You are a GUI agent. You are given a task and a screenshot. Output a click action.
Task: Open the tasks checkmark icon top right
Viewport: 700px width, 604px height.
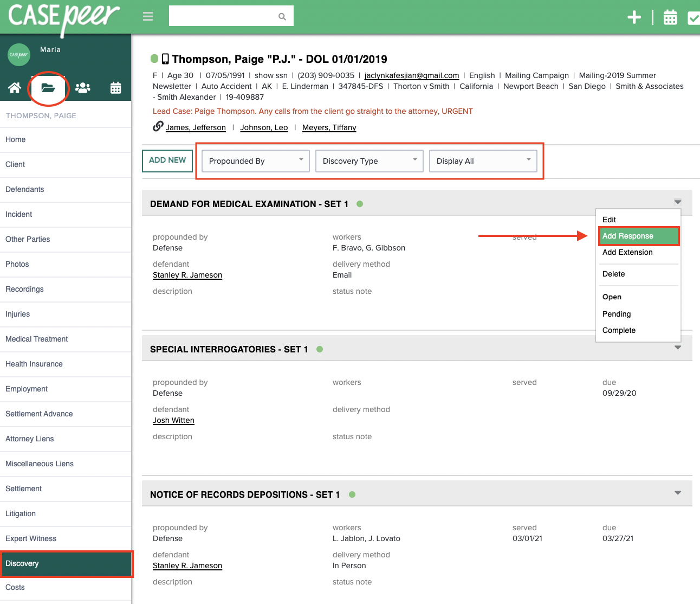pyautogui.click(x=694, y=17)
